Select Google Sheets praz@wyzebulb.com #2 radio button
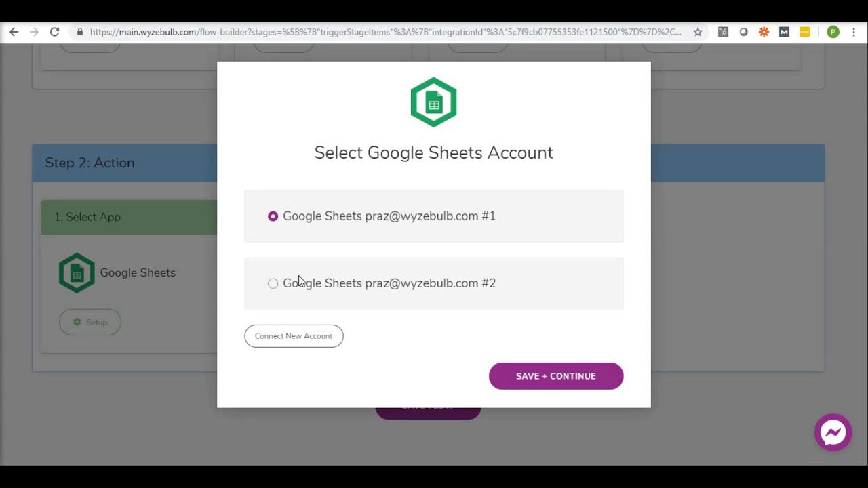The width and height of the screenshot is (868, 488). coord(273,283)
